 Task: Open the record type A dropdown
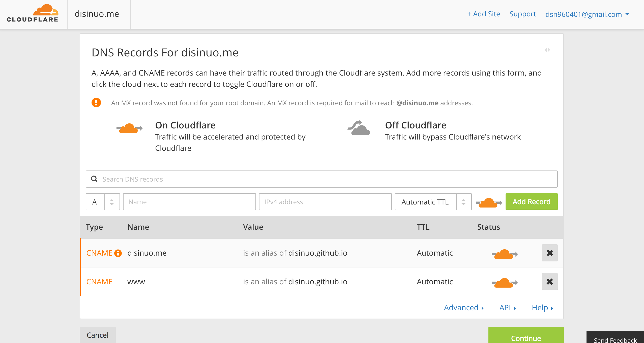103,202
